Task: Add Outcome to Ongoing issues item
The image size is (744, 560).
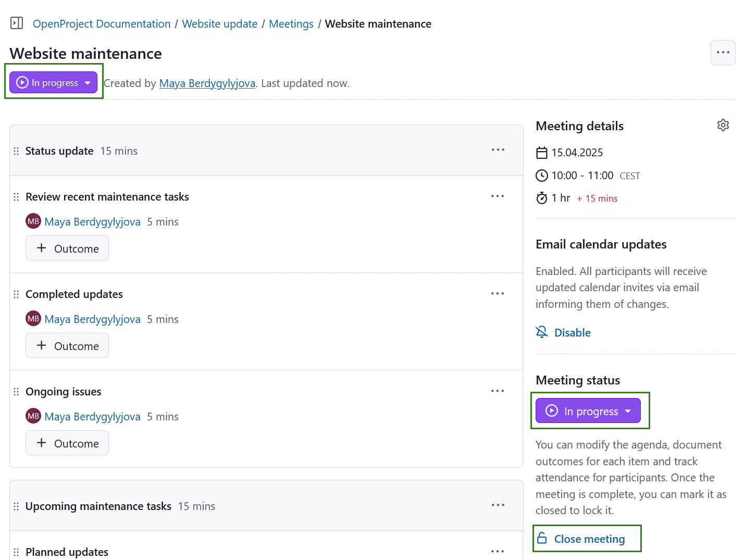Action: [x=67, y=443]
